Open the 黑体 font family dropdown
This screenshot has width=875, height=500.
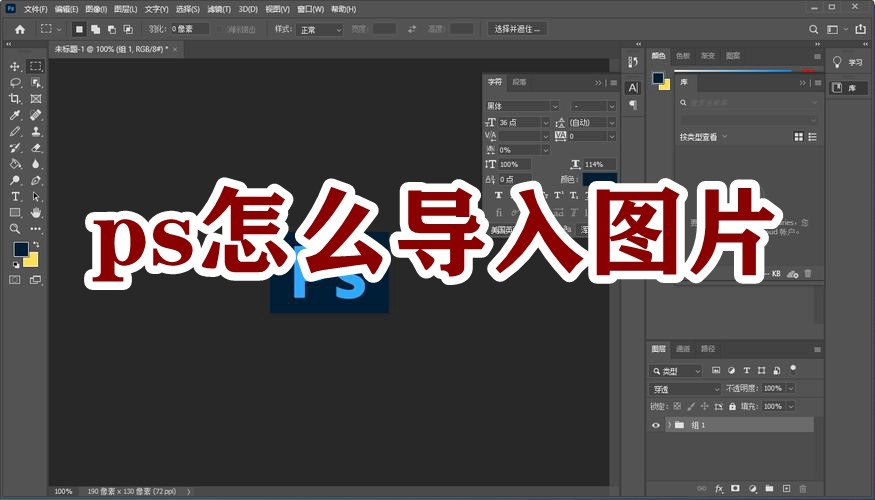(x=522, y=106)
